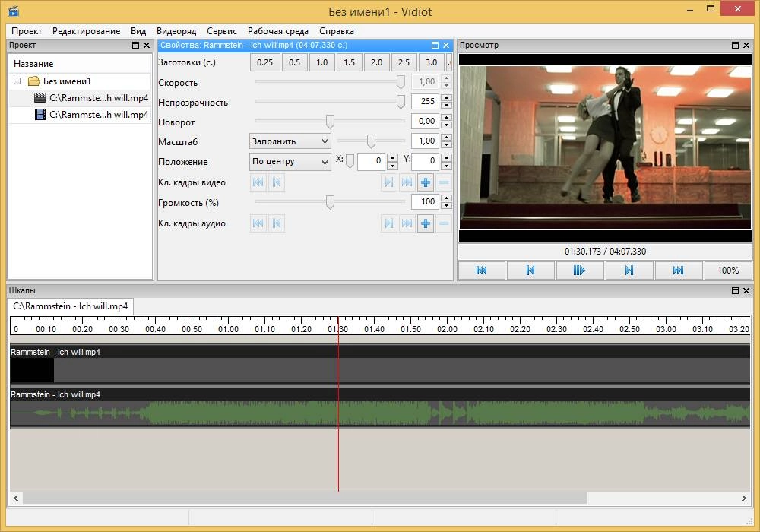Set the clip length preset to 3.0 seconds
This screenshot has height=532, width=760.
coord(431,62)
